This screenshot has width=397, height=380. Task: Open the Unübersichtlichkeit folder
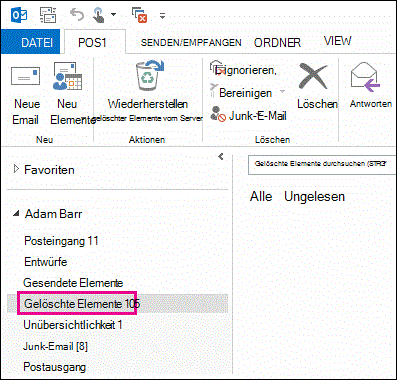pyautogui.click(x=73, y=324)
